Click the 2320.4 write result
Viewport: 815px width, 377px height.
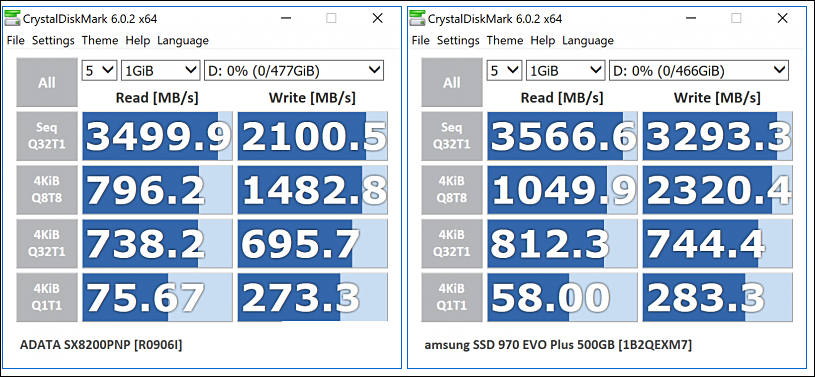[718, 190]
